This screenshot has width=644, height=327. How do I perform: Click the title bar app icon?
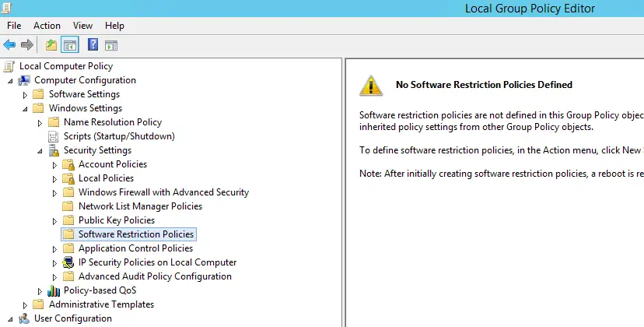coord(6,8)
